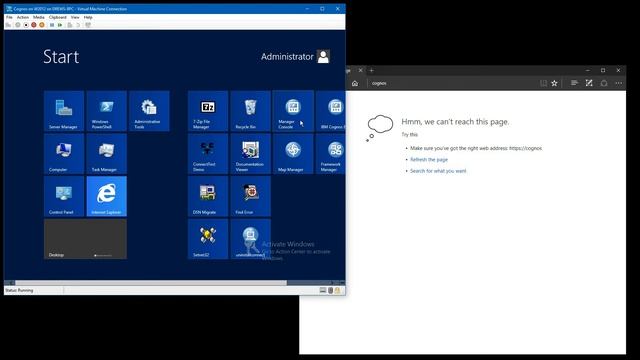Open the Manager Console tile

[x=293, y=111]
